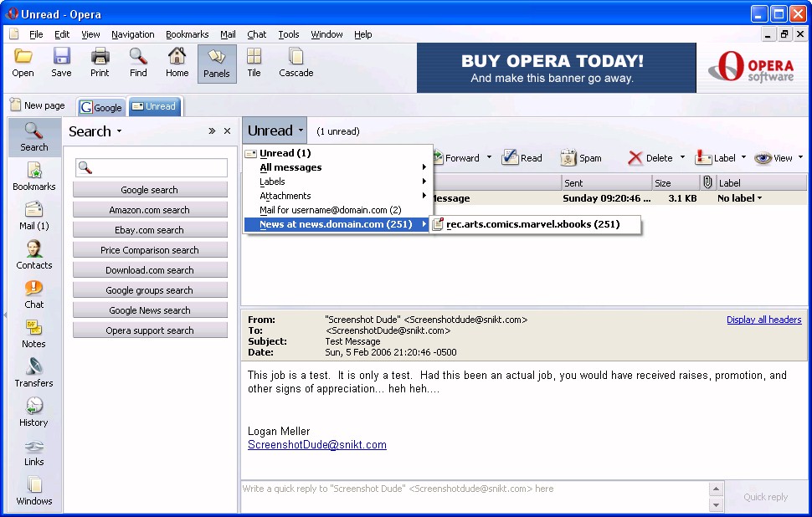Click the Opera software logo
Viewport: 812px width, 517px height.
click(x=751, y=67)
